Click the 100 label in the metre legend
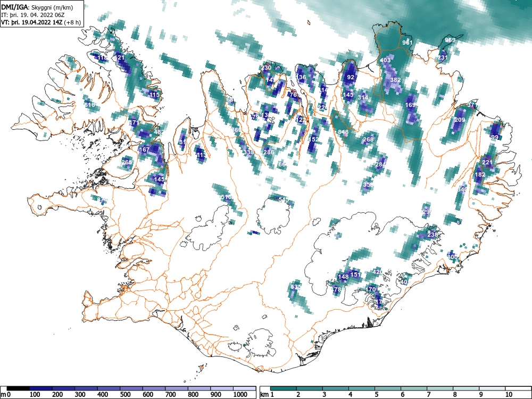 pyautogui.click(x=35, y=395)
